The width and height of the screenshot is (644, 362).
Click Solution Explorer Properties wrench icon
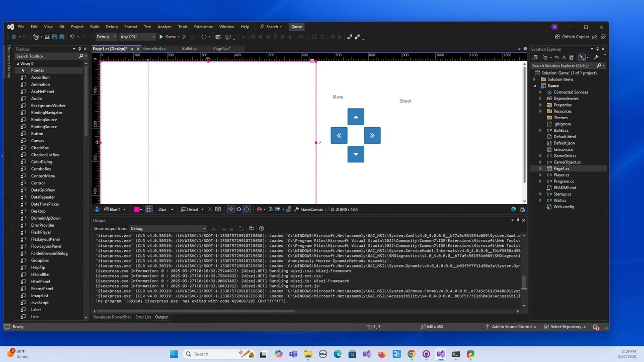596,57
